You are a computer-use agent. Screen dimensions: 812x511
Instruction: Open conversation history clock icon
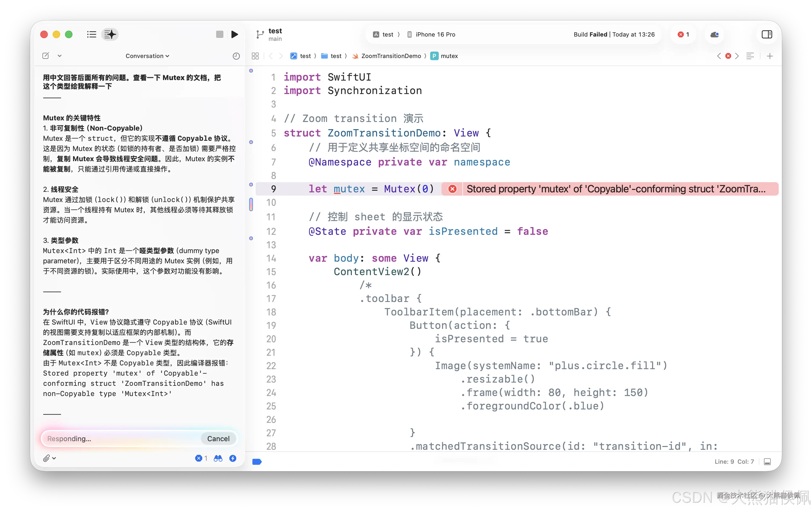(x=236, y=56)
